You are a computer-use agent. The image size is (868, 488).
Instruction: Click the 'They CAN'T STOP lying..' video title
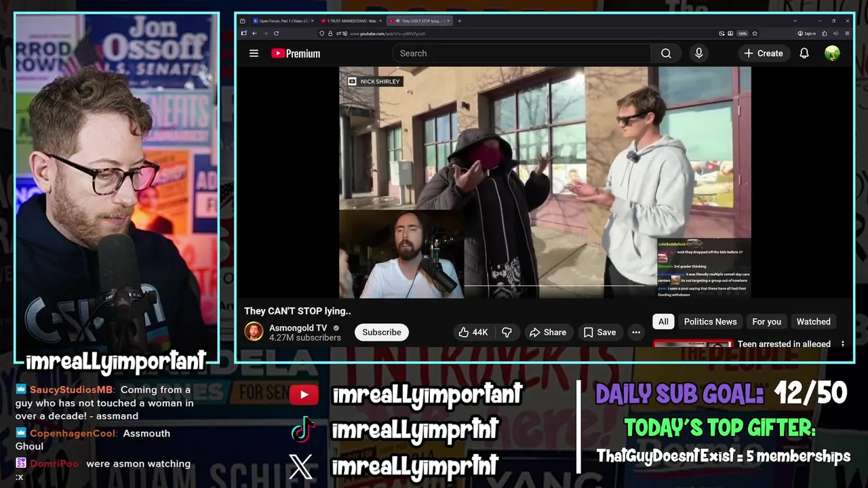pos(298,311)
